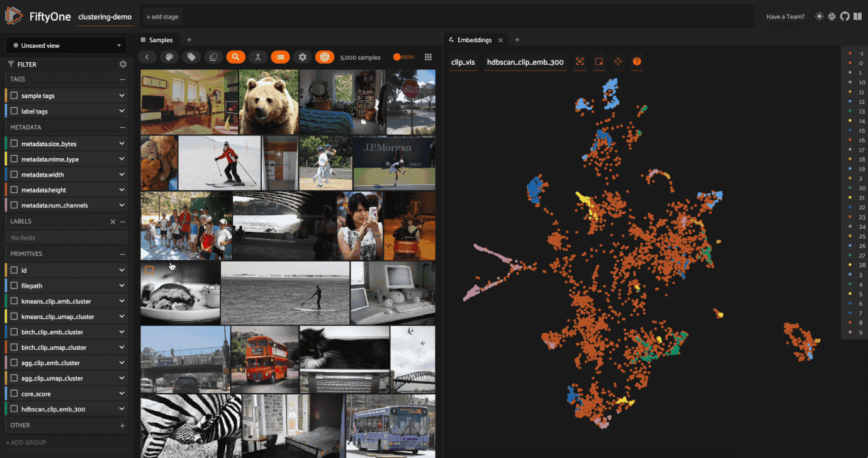Open the color scheme palette icon
868x458 pixels.
[x=169, y=57]
